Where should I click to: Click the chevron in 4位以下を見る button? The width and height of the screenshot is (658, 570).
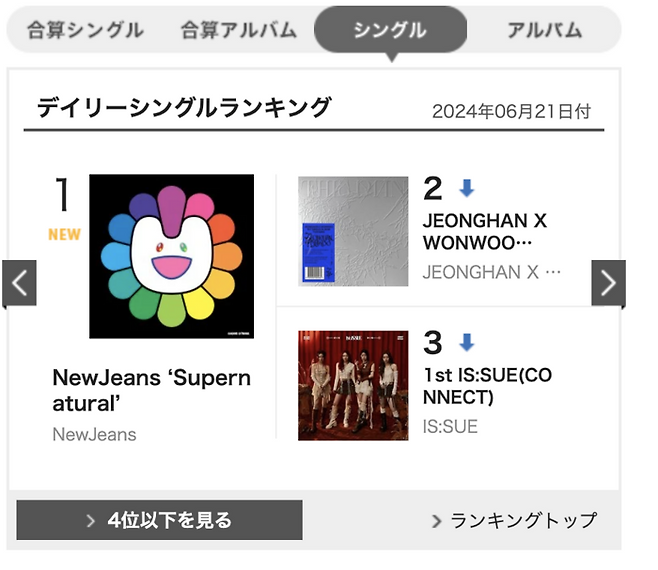91,521
